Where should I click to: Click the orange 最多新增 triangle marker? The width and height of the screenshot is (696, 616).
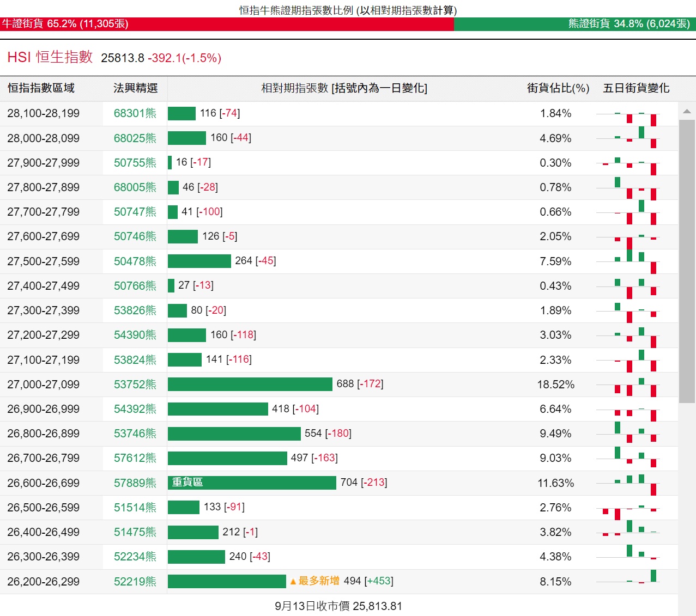293,582
